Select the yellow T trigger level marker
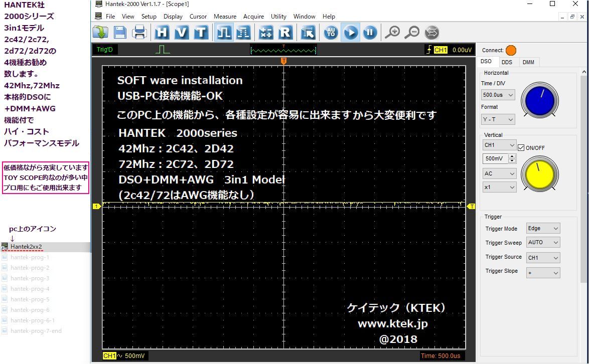This screenshot has height=364, width=589. pos(471,207)
